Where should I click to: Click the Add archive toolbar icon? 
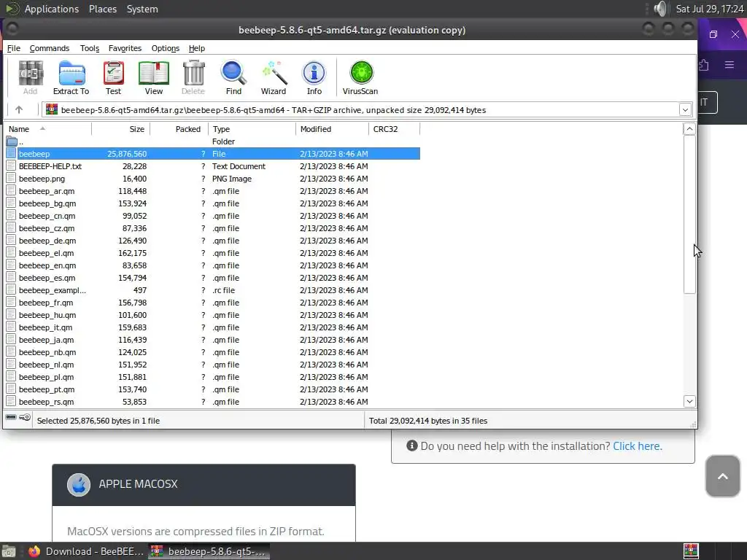point(31,77)
